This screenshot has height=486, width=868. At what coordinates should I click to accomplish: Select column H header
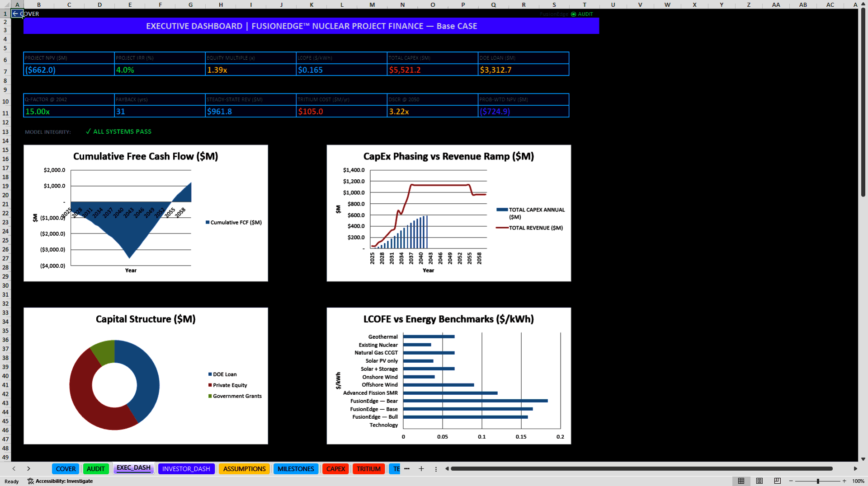[x=221, y=5]
